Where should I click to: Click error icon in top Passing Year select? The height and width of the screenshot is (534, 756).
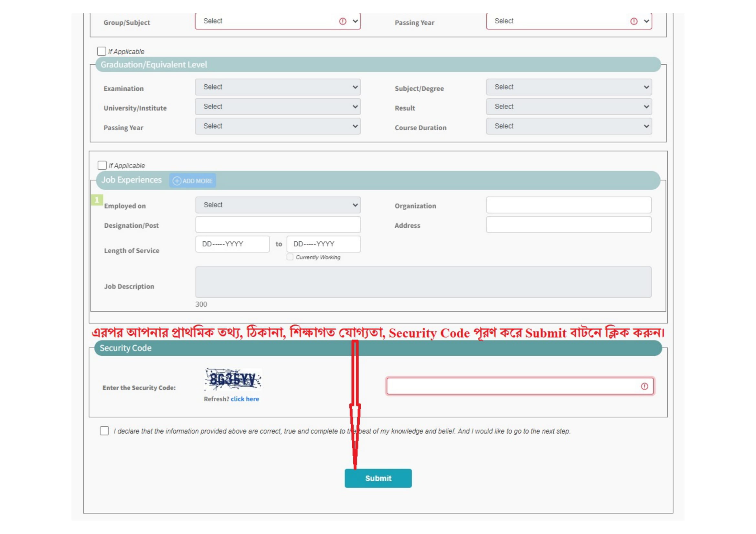pos(634,21)
